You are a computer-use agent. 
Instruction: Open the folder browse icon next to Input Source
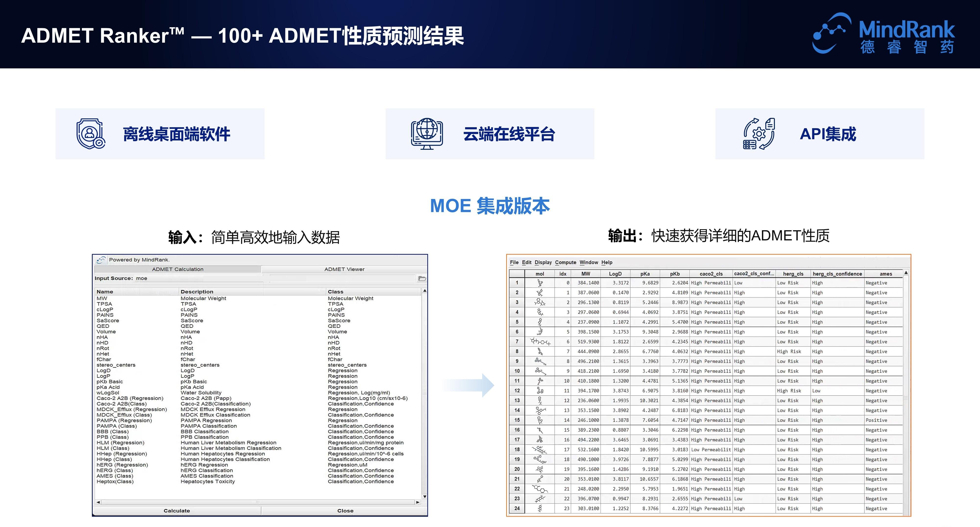click(422, 278)
